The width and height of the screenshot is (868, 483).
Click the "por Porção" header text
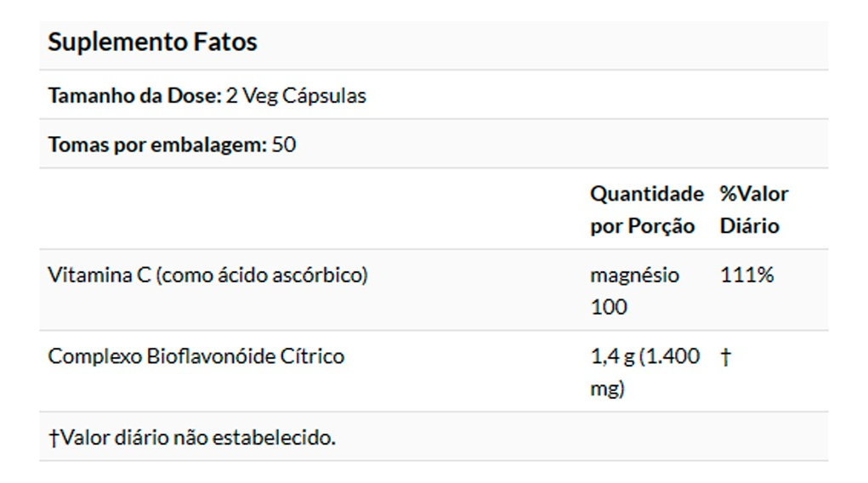(x=642, y=226)
